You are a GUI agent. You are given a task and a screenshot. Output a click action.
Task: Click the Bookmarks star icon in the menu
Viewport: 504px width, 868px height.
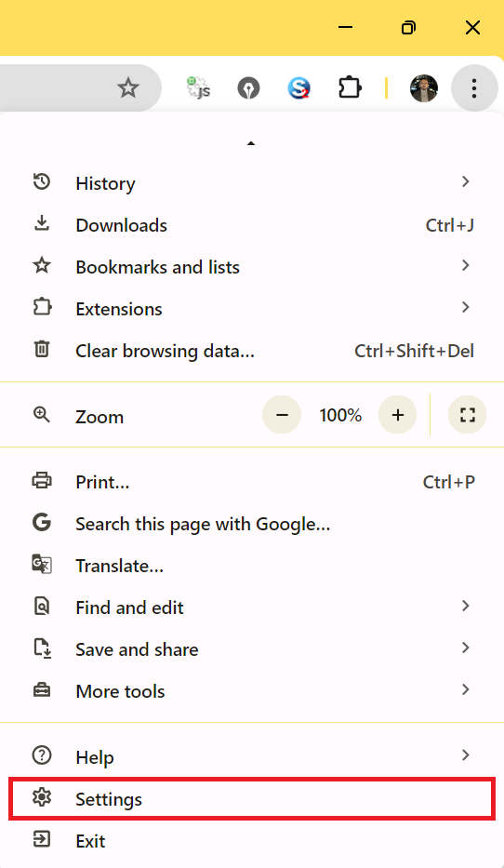pos(42,266)
